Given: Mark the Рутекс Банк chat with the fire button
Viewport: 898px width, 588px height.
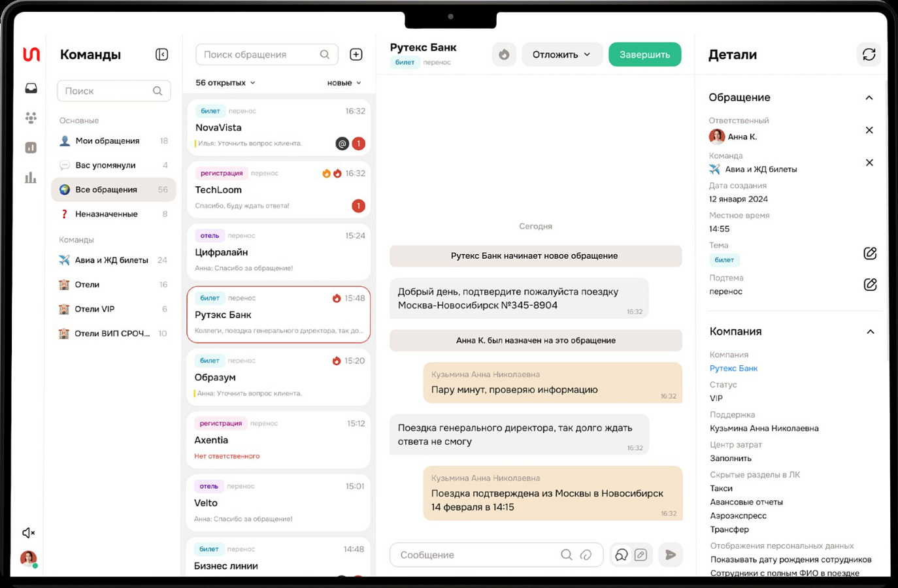Looking at the screenshot, I should point(504,55).
